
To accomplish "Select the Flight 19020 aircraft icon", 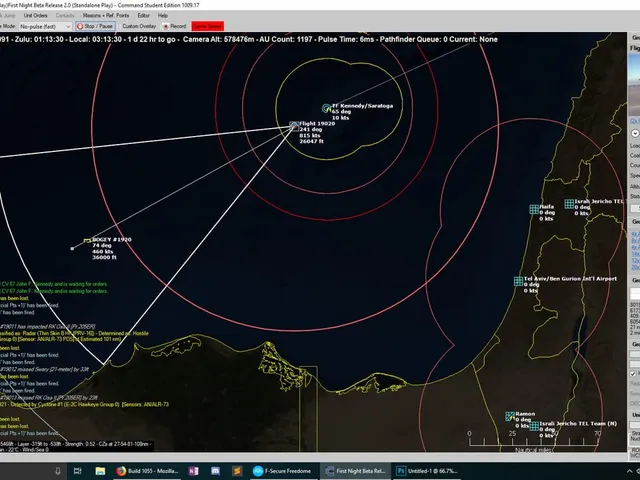I will pos(294,125).
